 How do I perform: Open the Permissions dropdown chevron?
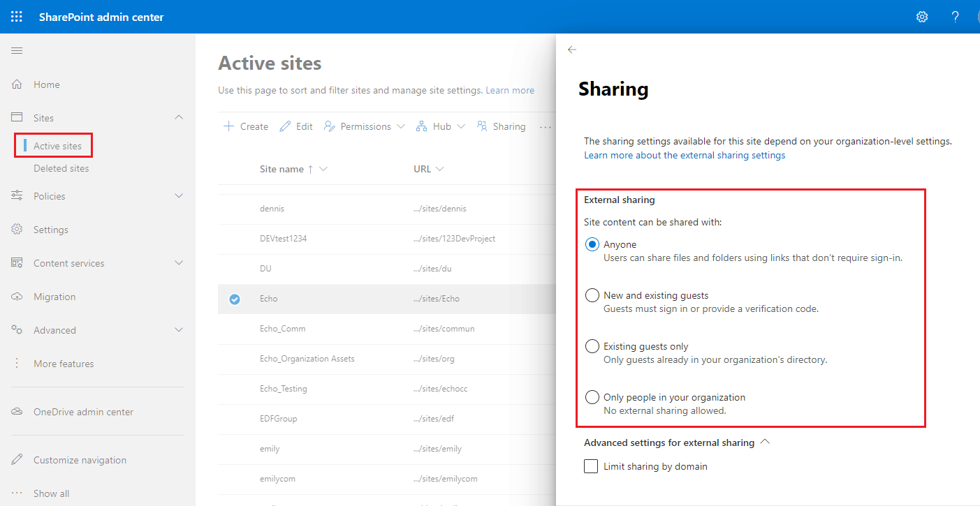pyautogui.click(x=400, y=126)
